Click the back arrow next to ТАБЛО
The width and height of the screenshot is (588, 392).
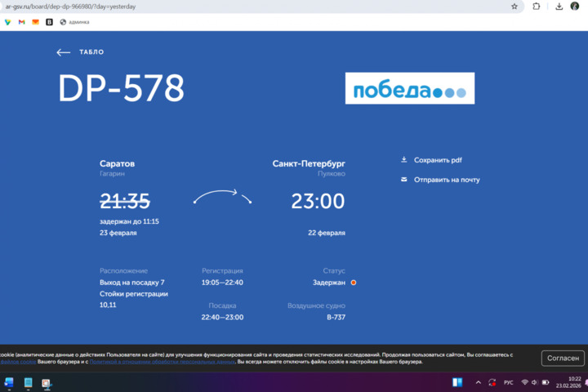[x=63, y=52]
